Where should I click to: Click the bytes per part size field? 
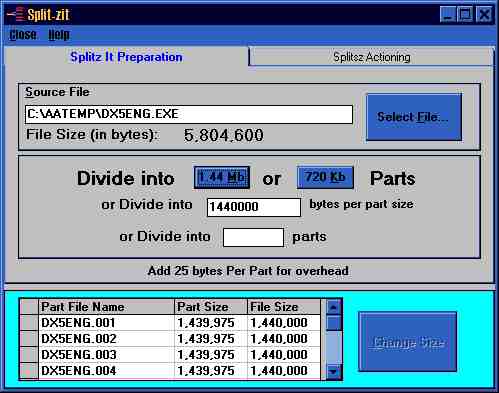coord(254,207)
